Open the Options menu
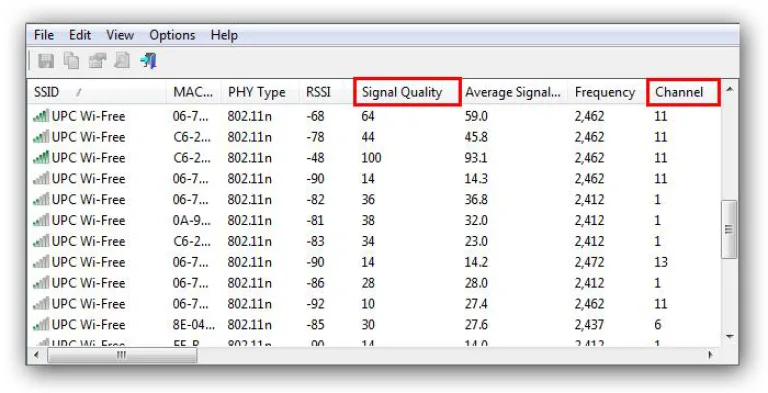Viewport: 768px width, 393px height. click(x=172, y=35)
